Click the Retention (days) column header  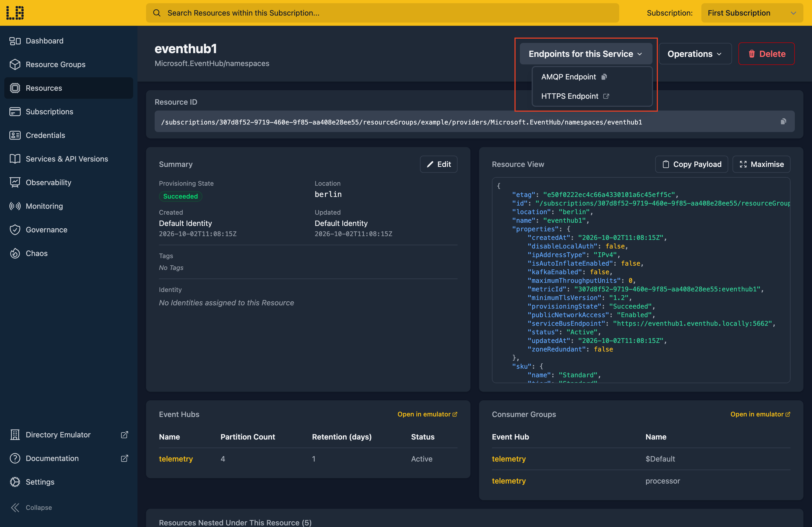point(342,437)
